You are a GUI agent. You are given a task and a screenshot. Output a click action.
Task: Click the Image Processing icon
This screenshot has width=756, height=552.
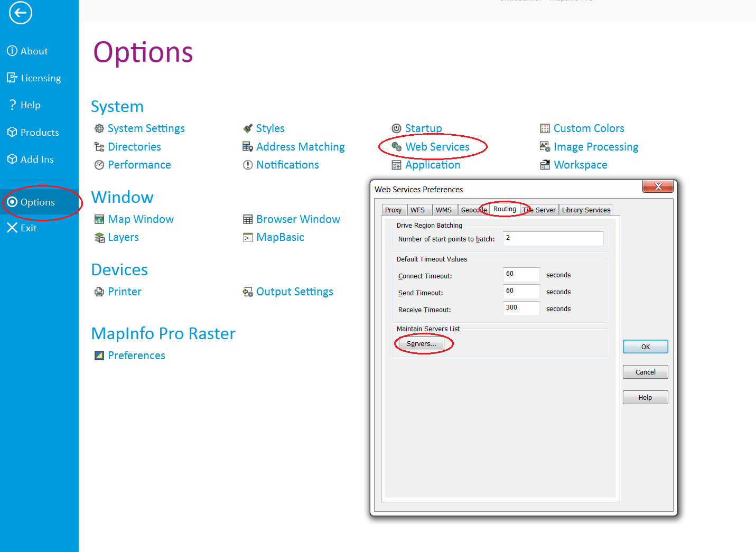(x=545, y=147)
